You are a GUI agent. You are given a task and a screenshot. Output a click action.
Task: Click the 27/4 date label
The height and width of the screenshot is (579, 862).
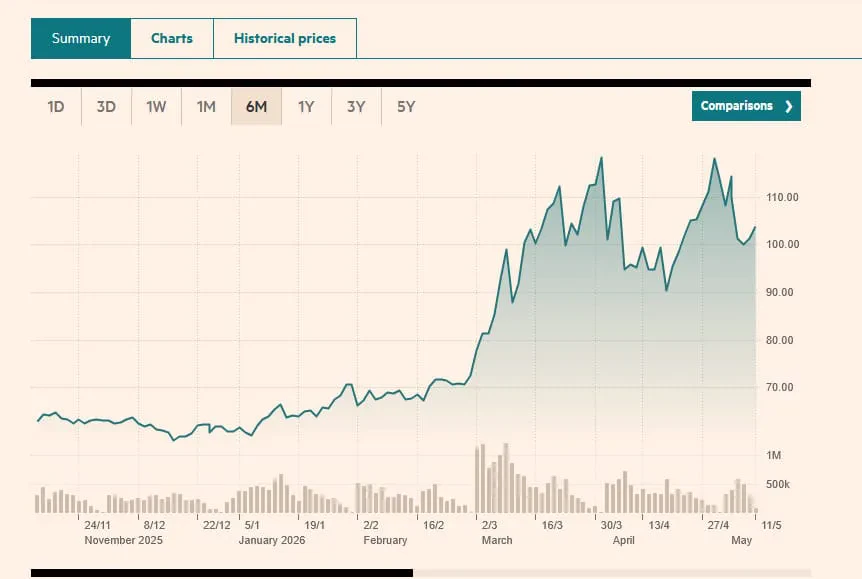pyautogui.click(x=718, y=525)
